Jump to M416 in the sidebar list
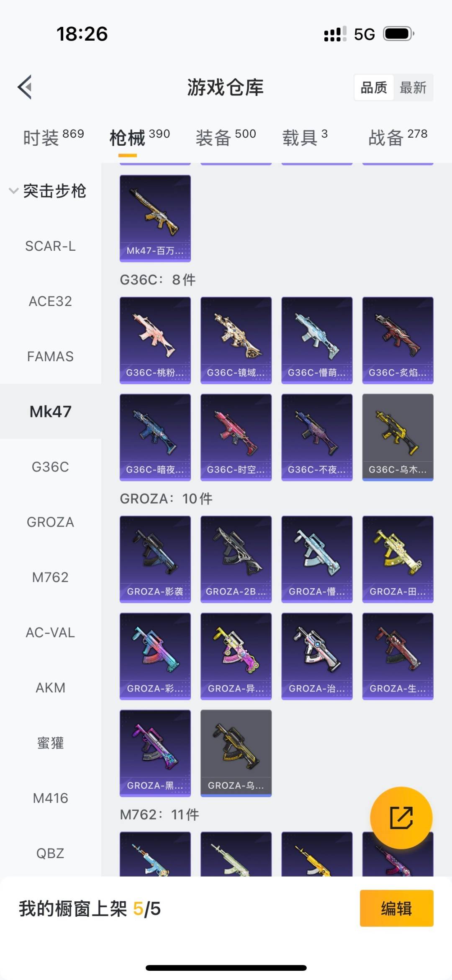This screenshot has height=980, width=452. point(51,798)
